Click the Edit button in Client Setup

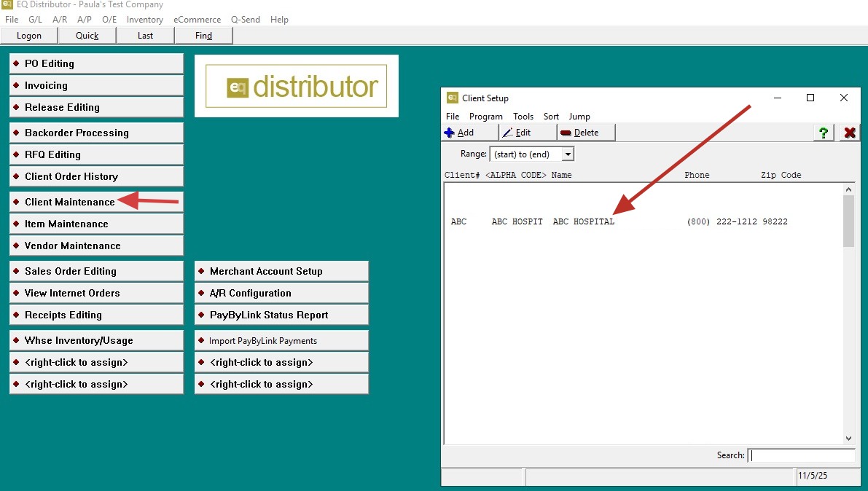[528, 133]
